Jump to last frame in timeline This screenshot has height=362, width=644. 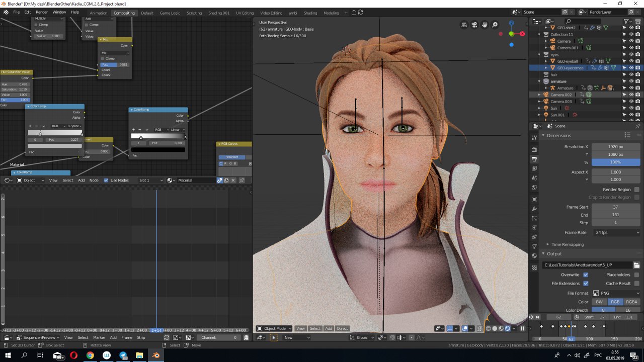(537, 317)
